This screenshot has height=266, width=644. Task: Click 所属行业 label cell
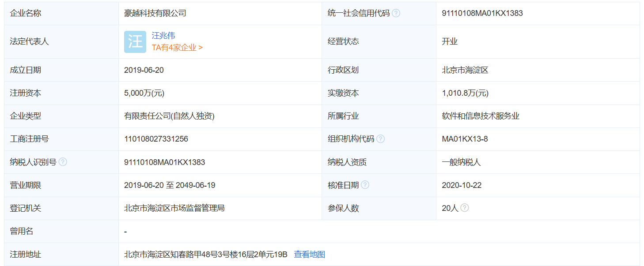click(x=379, y=116)
